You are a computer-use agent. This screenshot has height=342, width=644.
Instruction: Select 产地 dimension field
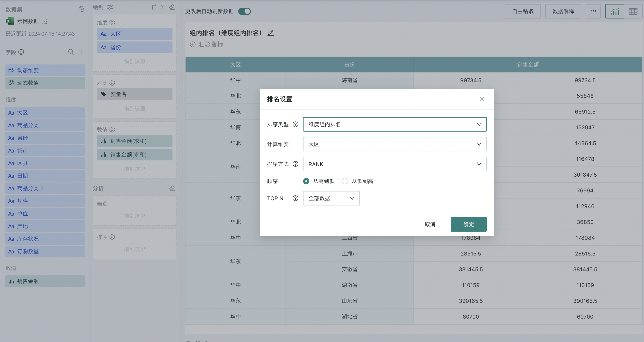point(45,226)
